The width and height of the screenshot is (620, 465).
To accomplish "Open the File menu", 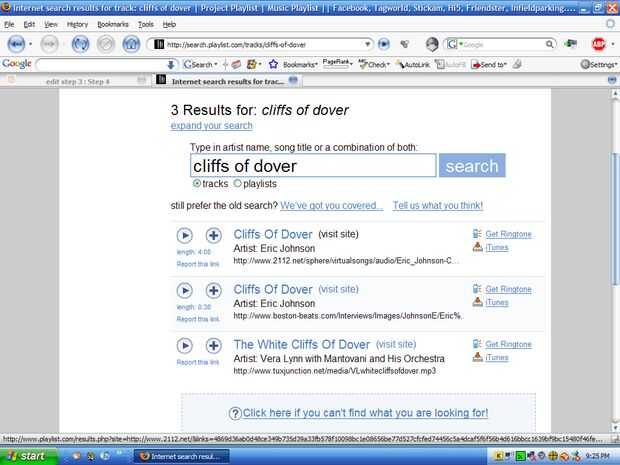I will click(x=9, y=24).
